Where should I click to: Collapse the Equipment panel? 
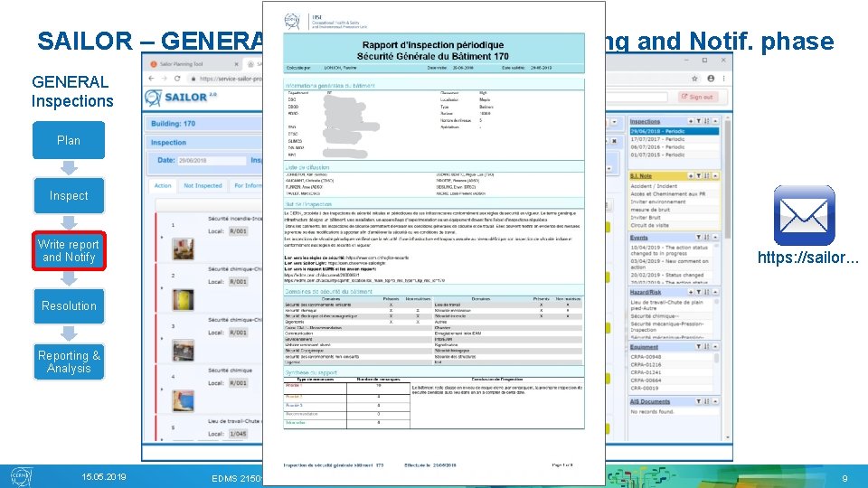click(715, 347)
